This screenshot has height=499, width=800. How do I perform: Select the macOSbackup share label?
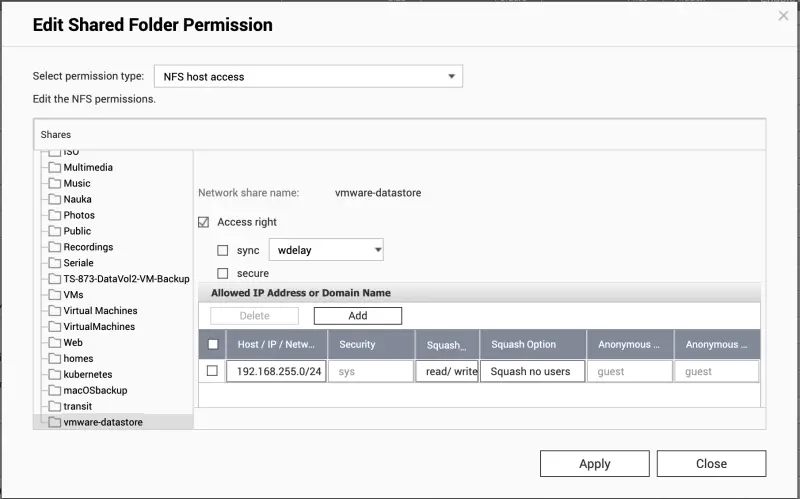click(x=95, y=390)
